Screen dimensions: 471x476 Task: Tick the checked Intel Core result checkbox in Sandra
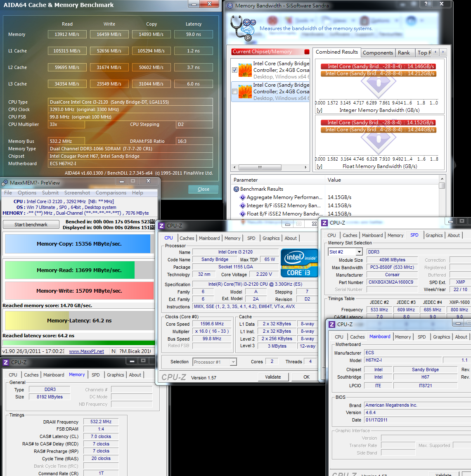pos(234,70)
